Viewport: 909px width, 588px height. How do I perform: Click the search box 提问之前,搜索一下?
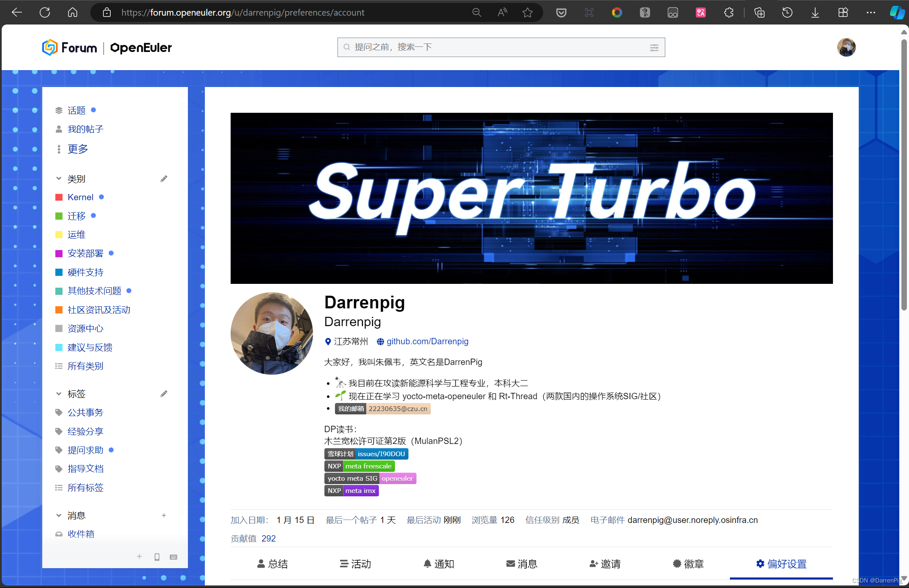pyautogui.click(x=501, y=47)
